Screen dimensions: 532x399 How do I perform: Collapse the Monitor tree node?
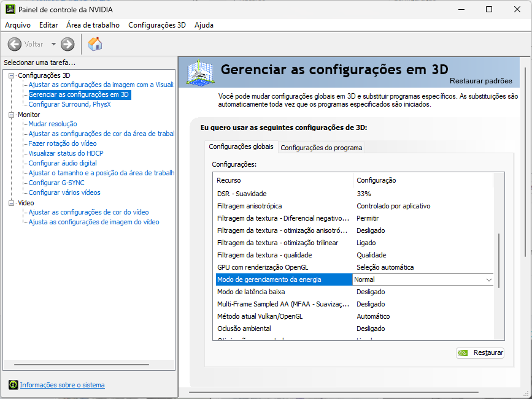coord(12,115)
